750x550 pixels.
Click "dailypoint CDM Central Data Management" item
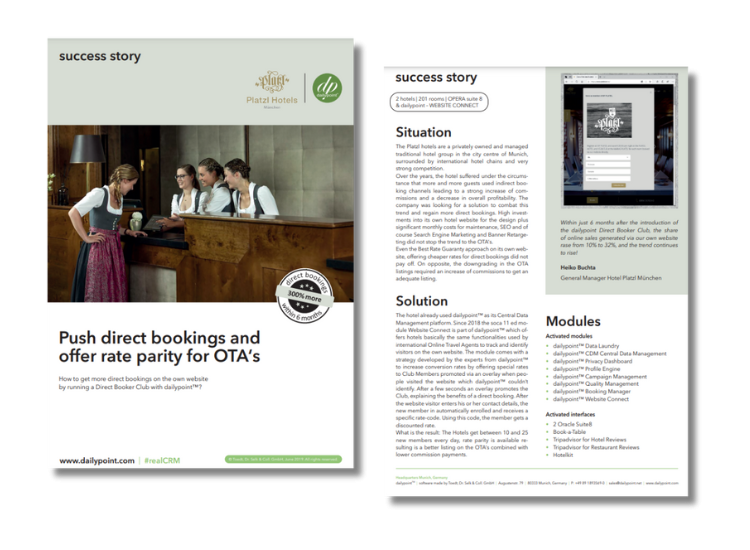pos(609,353)
